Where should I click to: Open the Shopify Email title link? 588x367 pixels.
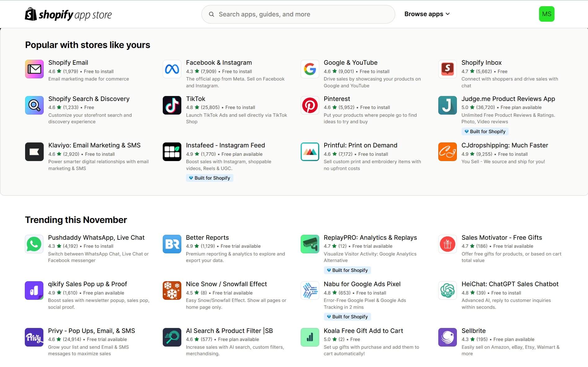[x=68, y=63]
